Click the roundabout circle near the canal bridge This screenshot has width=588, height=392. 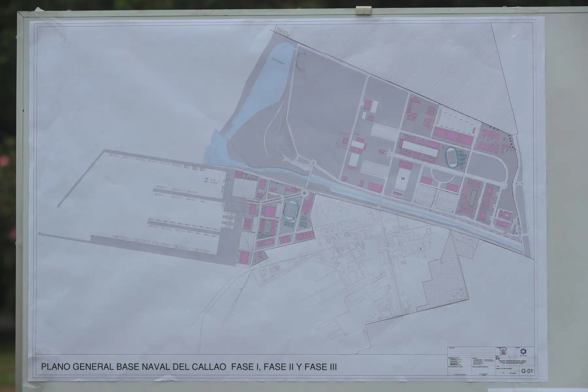[x=313, y=162]
